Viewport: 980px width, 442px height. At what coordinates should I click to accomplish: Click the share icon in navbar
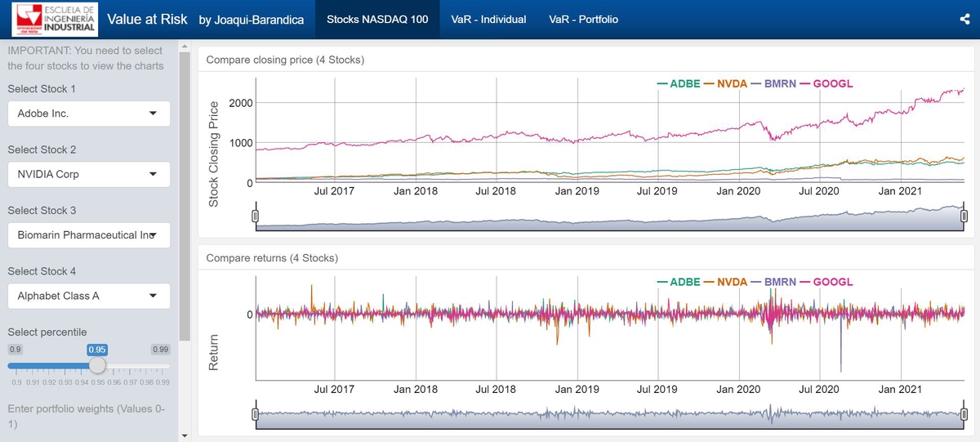point(964,20)
